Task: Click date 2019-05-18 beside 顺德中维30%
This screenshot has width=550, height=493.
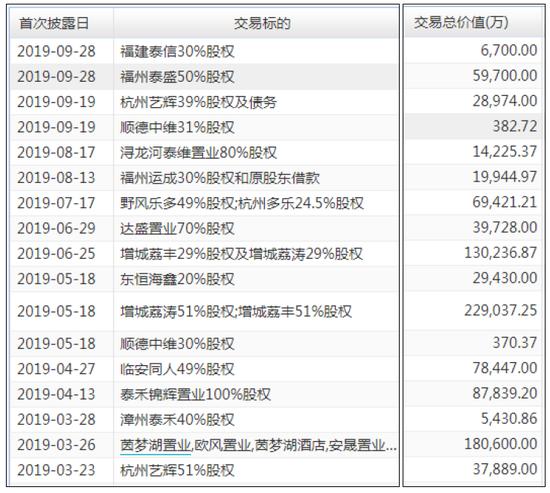Action: [x=56, y=344]
